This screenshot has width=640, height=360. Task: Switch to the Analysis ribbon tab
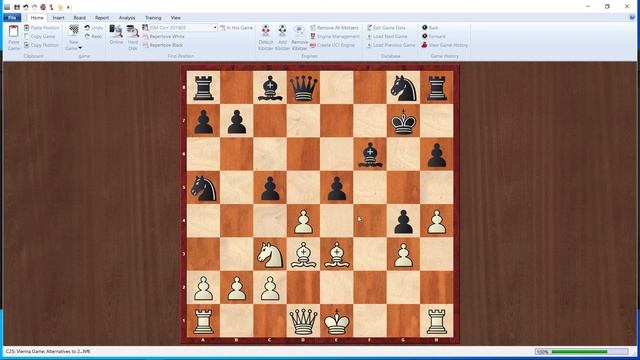(127, 18)
